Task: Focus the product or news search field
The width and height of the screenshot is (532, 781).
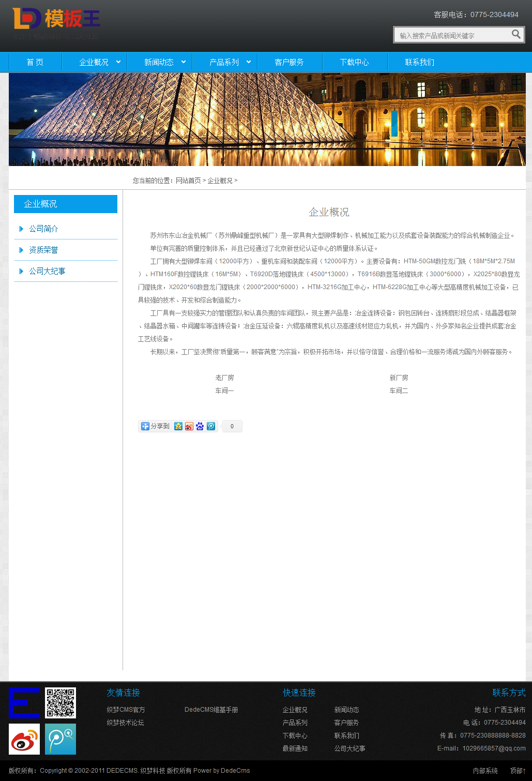Action: [453, 35]
